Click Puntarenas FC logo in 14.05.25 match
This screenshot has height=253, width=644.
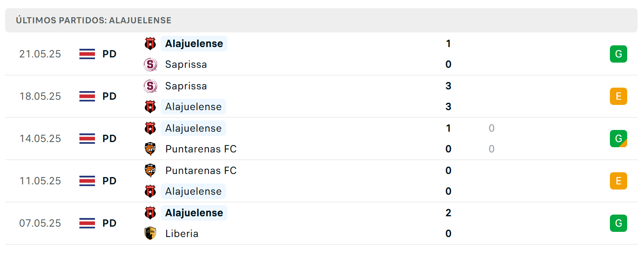[150, 149]
